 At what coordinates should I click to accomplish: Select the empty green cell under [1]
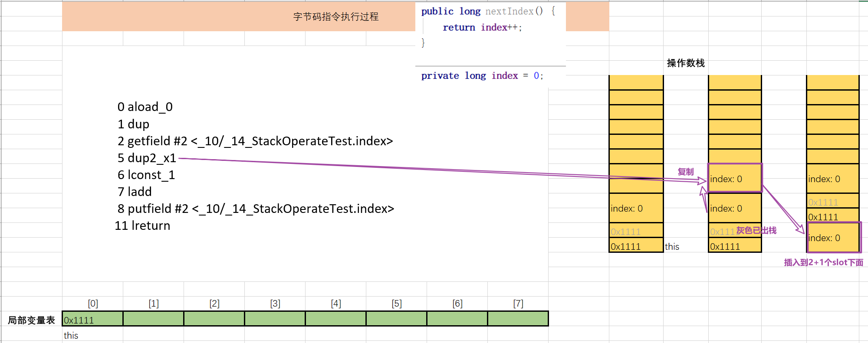[x=154, y=319]
